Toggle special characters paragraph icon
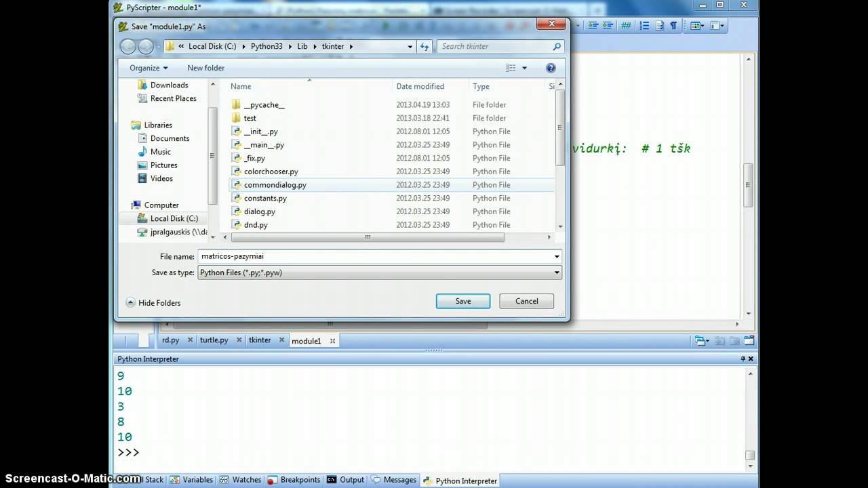 [x=673, y=26]
